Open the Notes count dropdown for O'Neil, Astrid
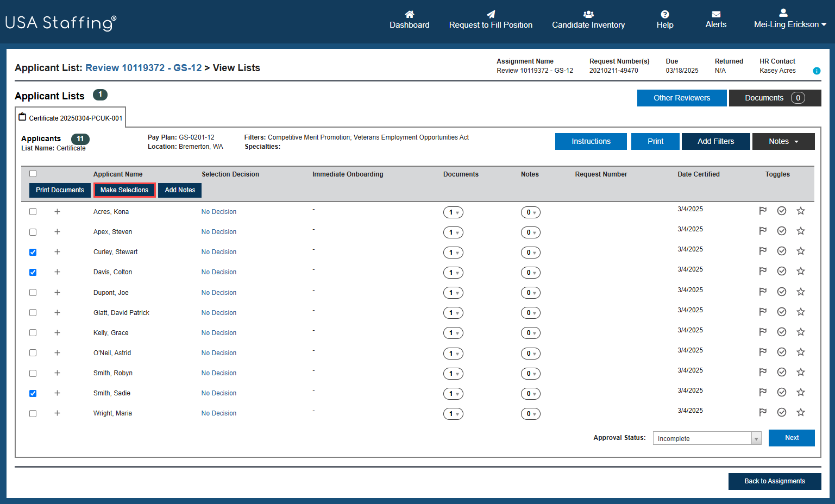The image size is (835, 504). click(531, 354)
